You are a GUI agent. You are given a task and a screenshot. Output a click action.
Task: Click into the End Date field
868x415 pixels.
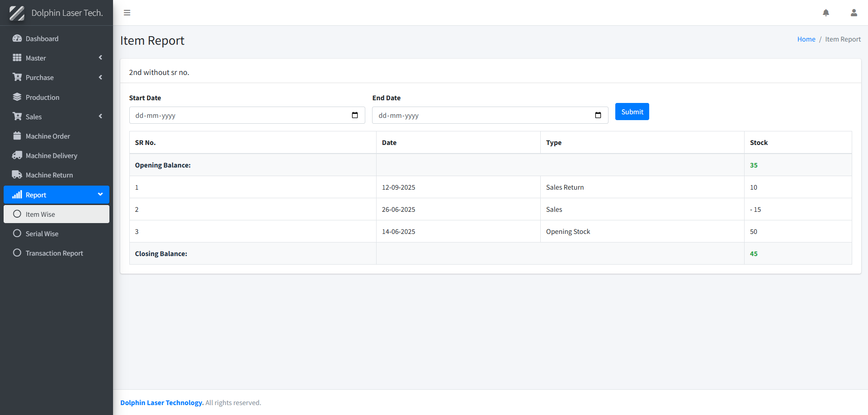479,116
